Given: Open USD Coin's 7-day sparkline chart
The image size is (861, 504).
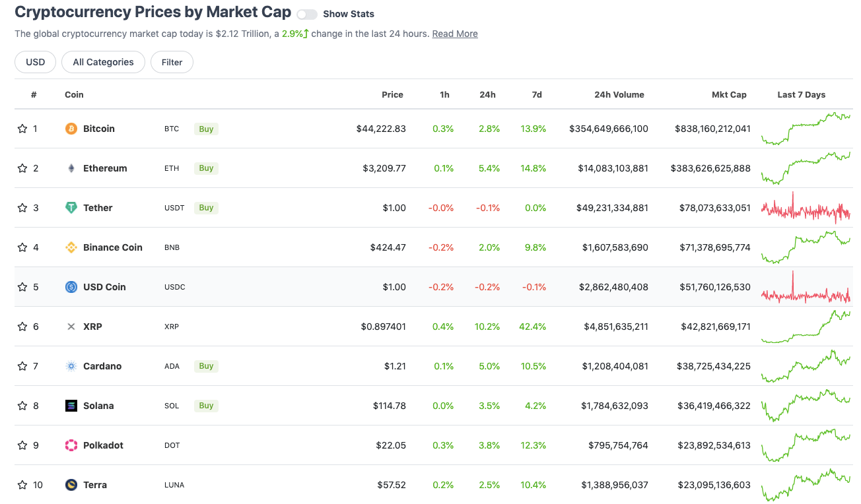Looking at the screenshot, I should 806,287.
